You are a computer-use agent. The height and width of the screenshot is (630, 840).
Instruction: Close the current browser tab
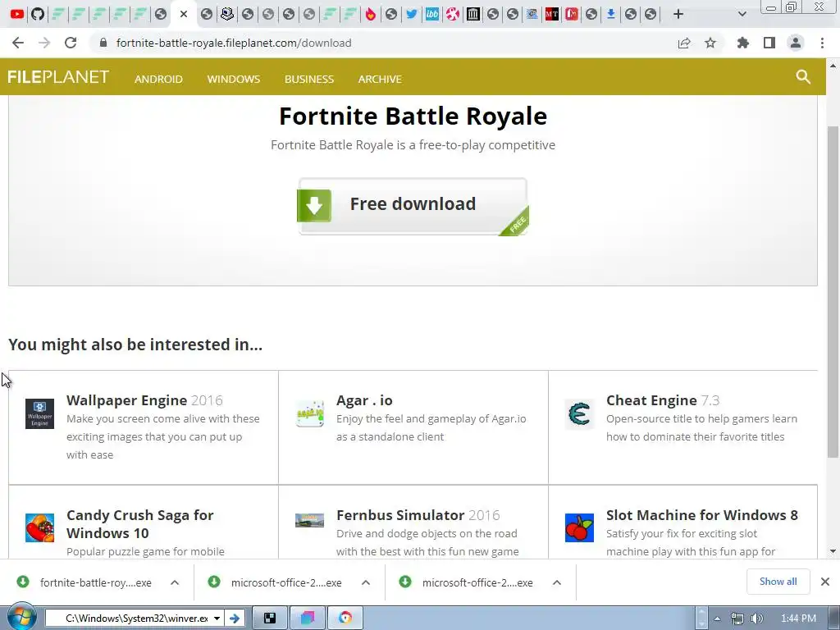[x=184, y=14]
